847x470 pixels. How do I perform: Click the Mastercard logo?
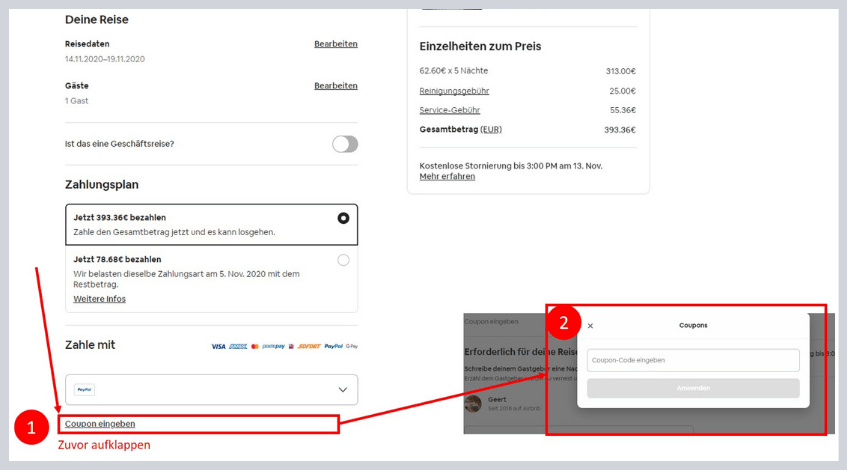coord(255,346)
